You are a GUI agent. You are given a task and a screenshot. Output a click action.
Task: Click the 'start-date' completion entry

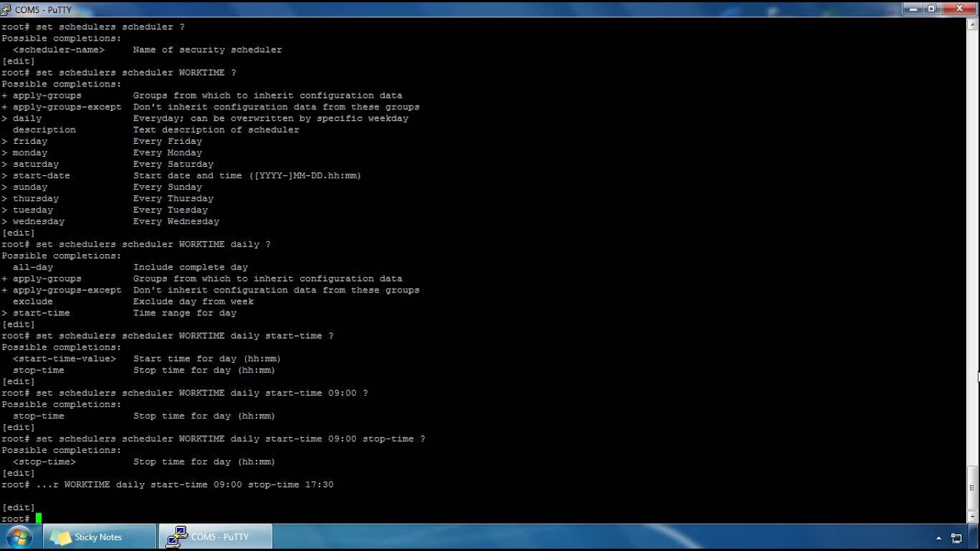[41, 176]
